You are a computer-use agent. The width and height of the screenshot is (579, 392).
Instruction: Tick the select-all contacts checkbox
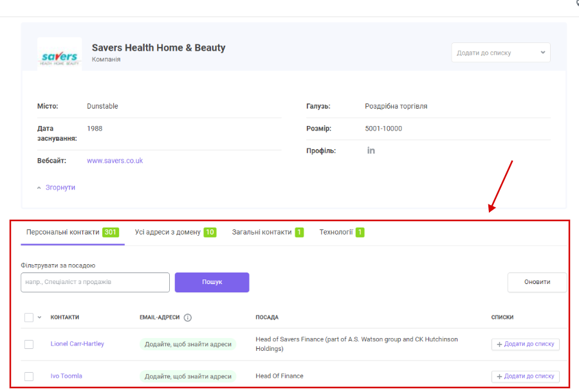pyautogui.click(x=29, y=317)
